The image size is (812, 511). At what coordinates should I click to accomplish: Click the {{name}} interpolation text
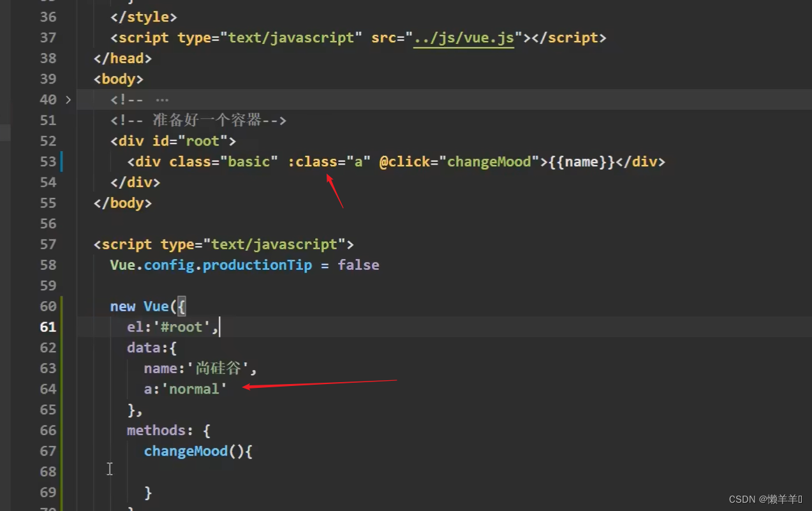[582, 161]
